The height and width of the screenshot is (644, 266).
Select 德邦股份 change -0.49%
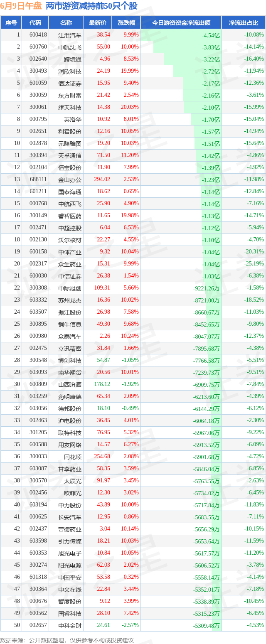[131, 409]
